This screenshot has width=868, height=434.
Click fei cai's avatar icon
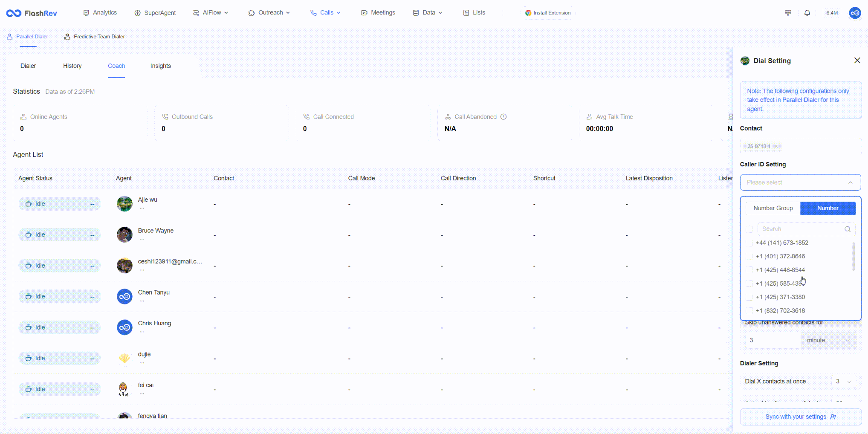[x=124, y=389]
